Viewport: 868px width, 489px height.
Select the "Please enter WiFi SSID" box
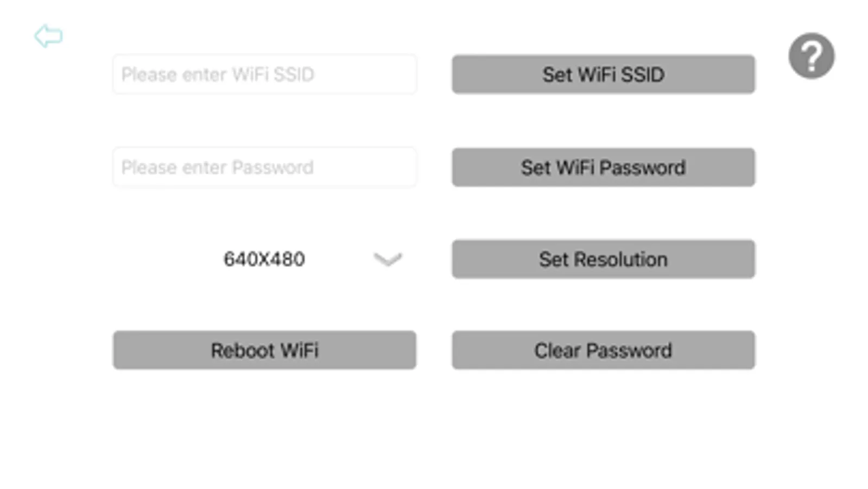[x=264, y=74]
